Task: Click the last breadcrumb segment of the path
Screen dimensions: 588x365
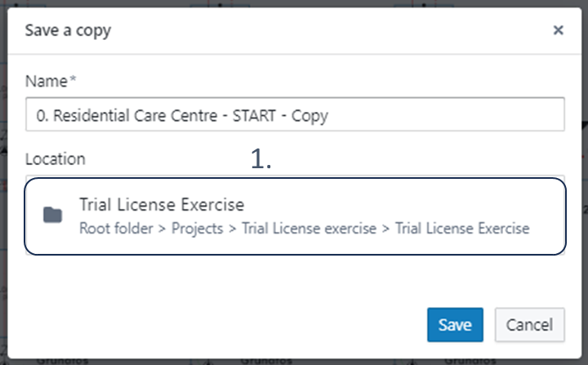Action: click(462, 229)
